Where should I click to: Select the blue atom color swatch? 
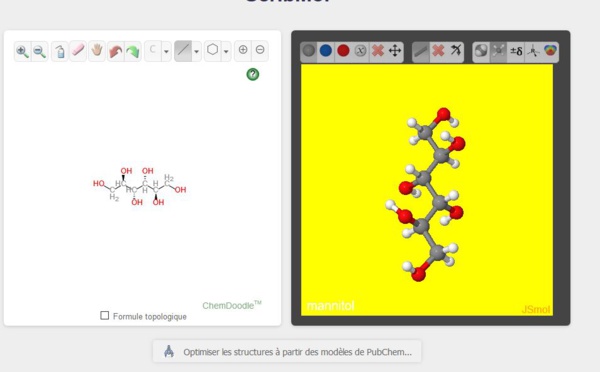[326, 51]
